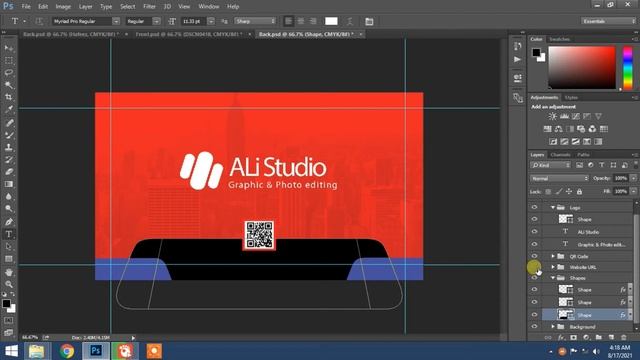The height and width of the screenshot is (360, 640).
Task: Open the blend mode Normal dropdown
Action: pyautogui.click(x=559, y=178)
